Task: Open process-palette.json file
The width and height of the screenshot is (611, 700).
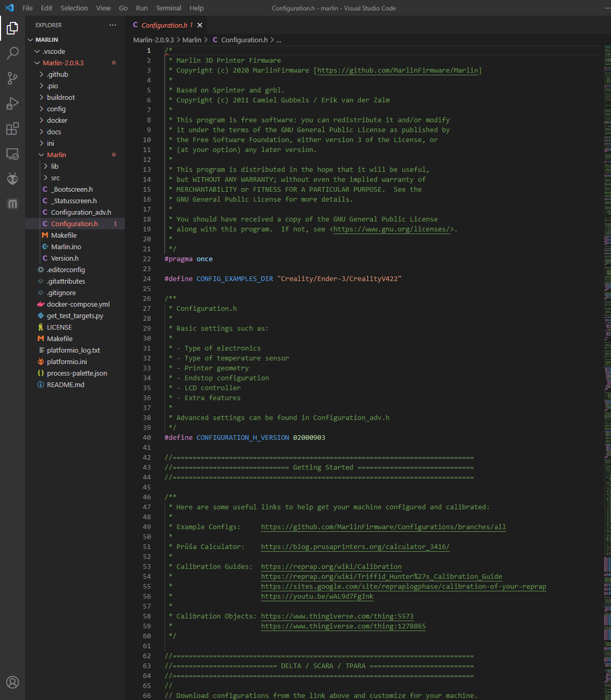Action: pos(75,373)
